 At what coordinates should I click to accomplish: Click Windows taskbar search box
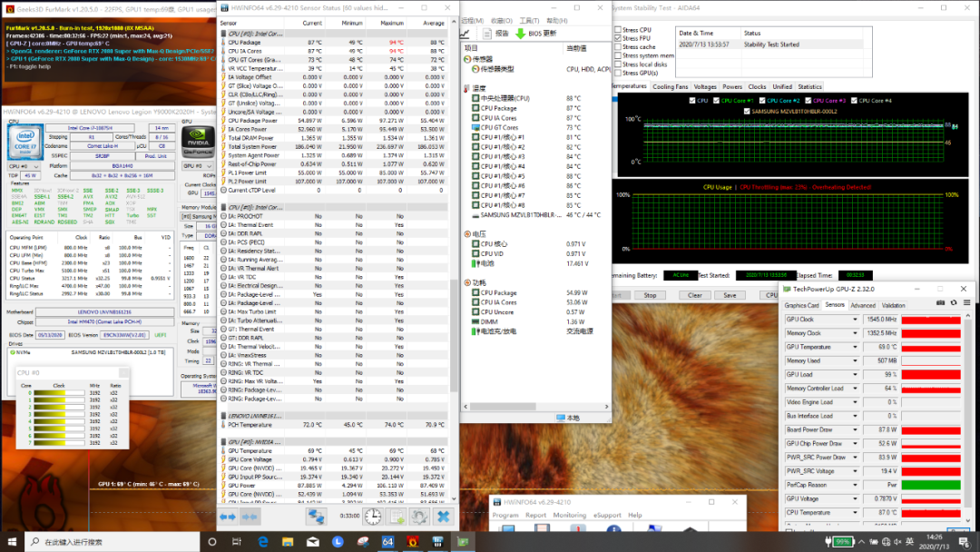[x=112, y=541]
